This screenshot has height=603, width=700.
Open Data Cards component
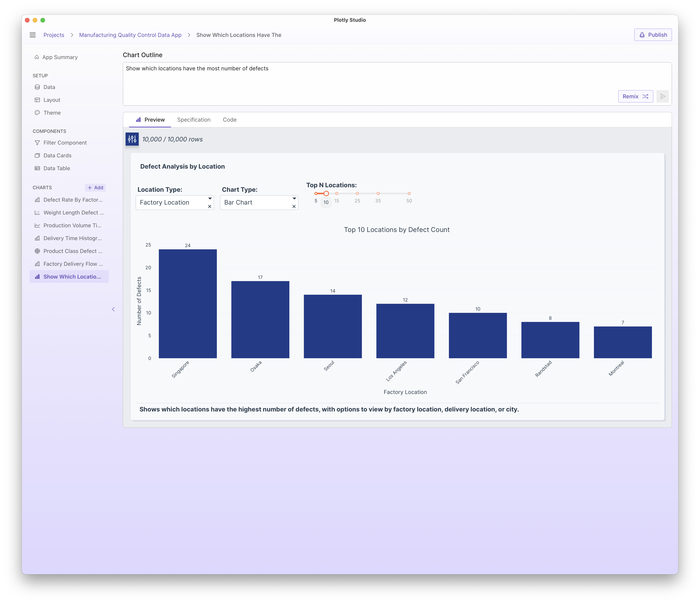[57, 156]
